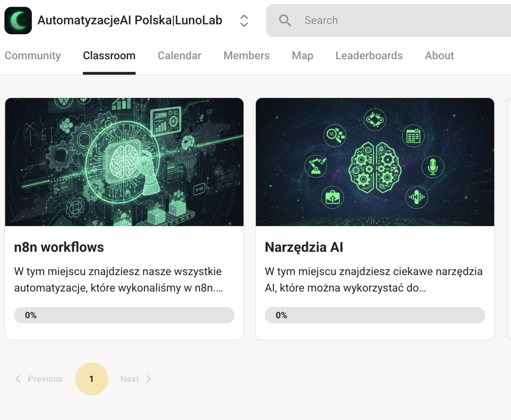
Task: Click the green crescent moon community logo
Action: click(18, 21)
